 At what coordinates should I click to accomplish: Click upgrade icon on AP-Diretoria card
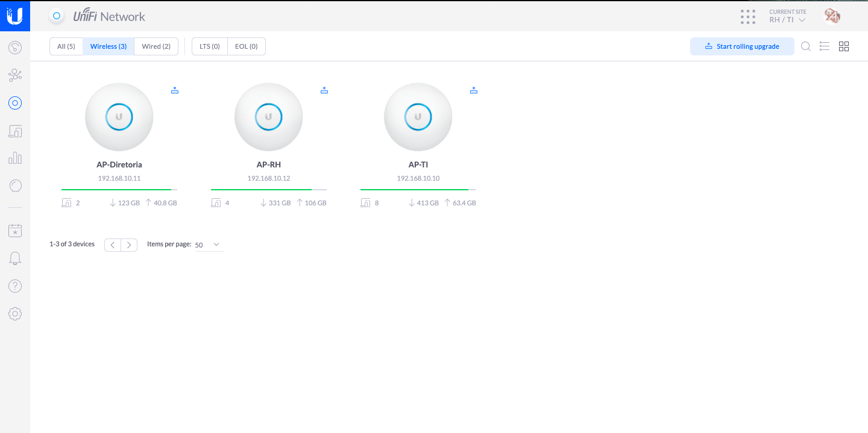(175, 90)
